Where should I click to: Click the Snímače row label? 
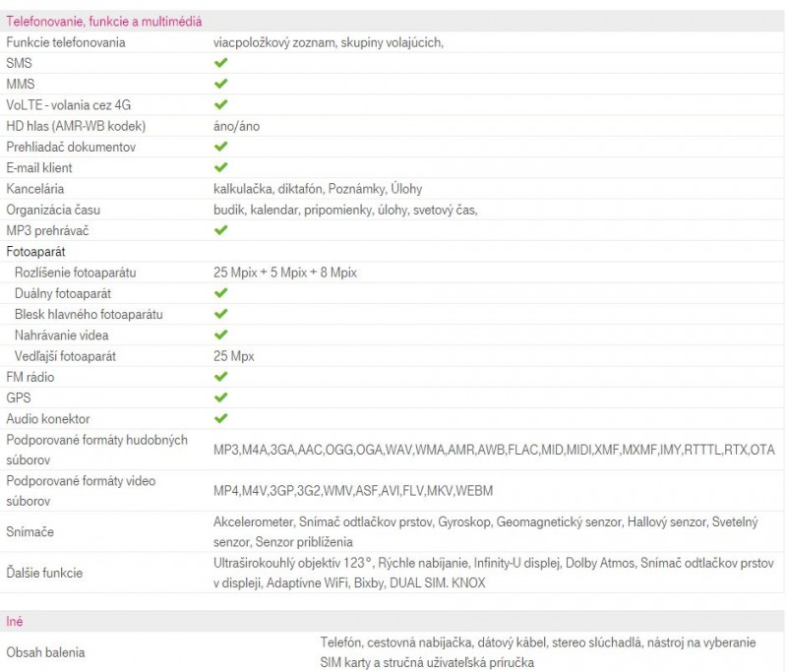click(30, 531)
